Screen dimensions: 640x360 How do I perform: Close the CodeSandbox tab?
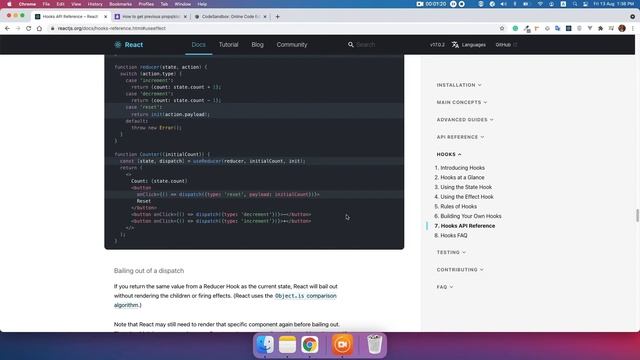pos(265,16)
